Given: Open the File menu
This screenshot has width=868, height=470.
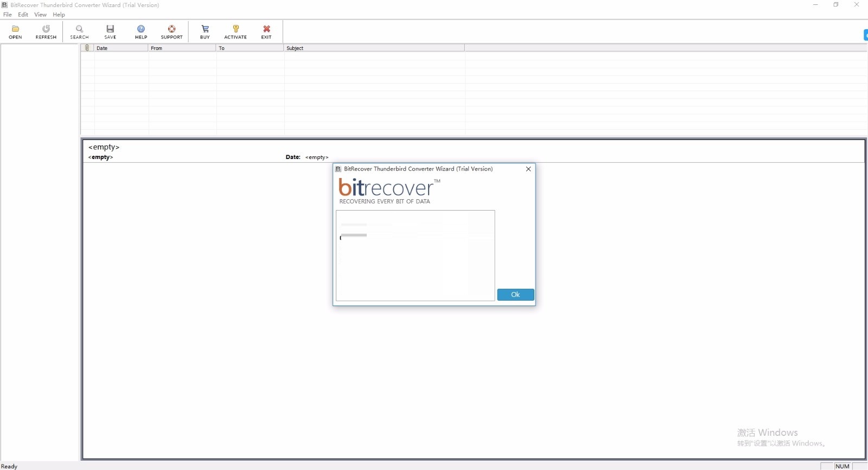Looking at the screenshot, I should click(8, 15).
